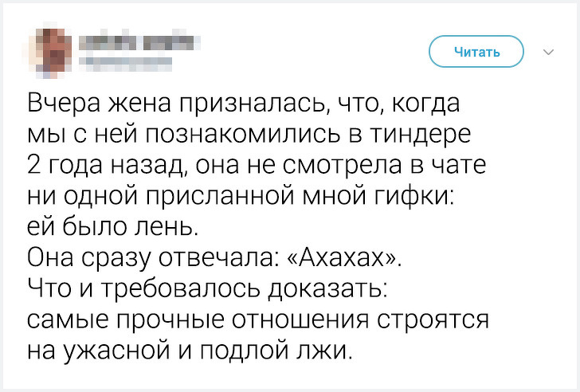580x392 pixels.
Task: Click the word "доказать" in the tweet
Action: pos(327,289)
